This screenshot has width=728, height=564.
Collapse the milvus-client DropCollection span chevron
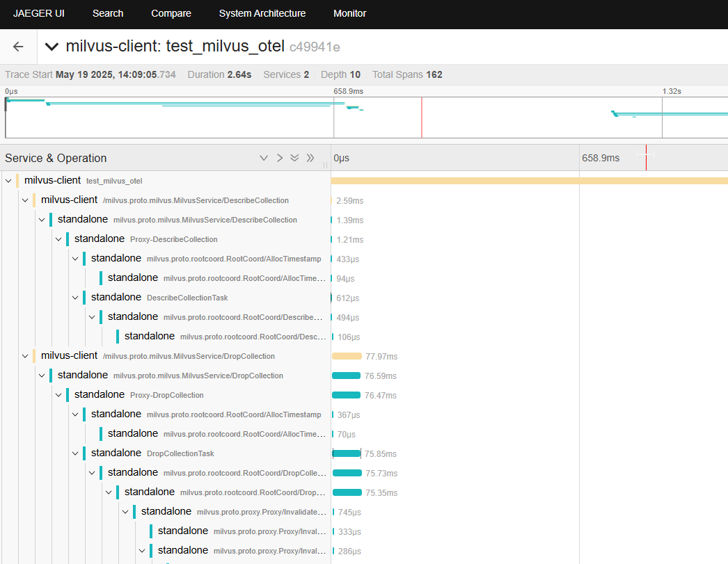25,356
